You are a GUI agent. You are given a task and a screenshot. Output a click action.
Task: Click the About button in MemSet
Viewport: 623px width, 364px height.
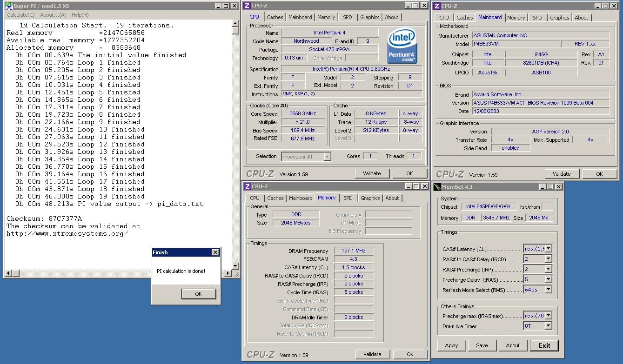pyautogui.click(x=513, y=345)
